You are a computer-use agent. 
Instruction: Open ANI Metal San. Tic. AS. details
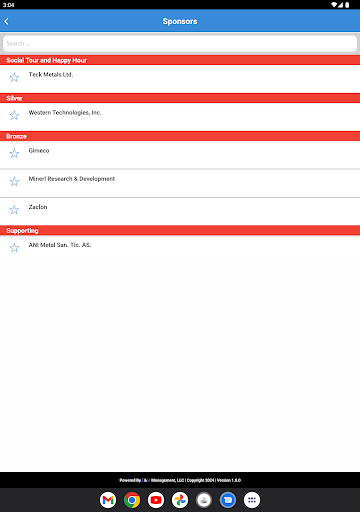[x=180, y=249]
